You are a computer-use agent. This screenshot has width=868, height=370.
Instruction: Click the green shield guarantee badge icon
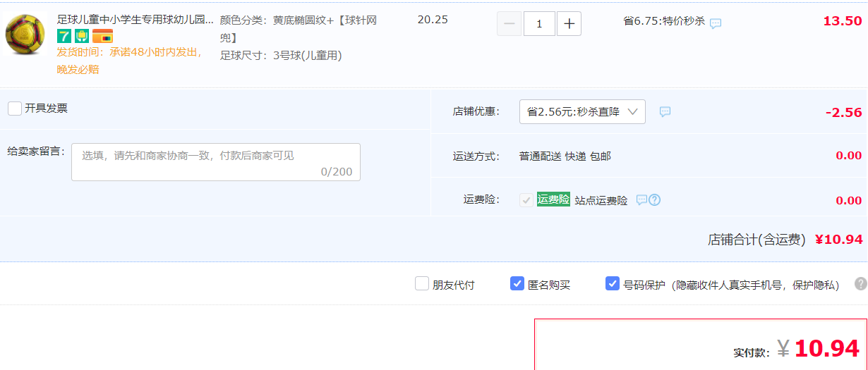click(82, 36)
